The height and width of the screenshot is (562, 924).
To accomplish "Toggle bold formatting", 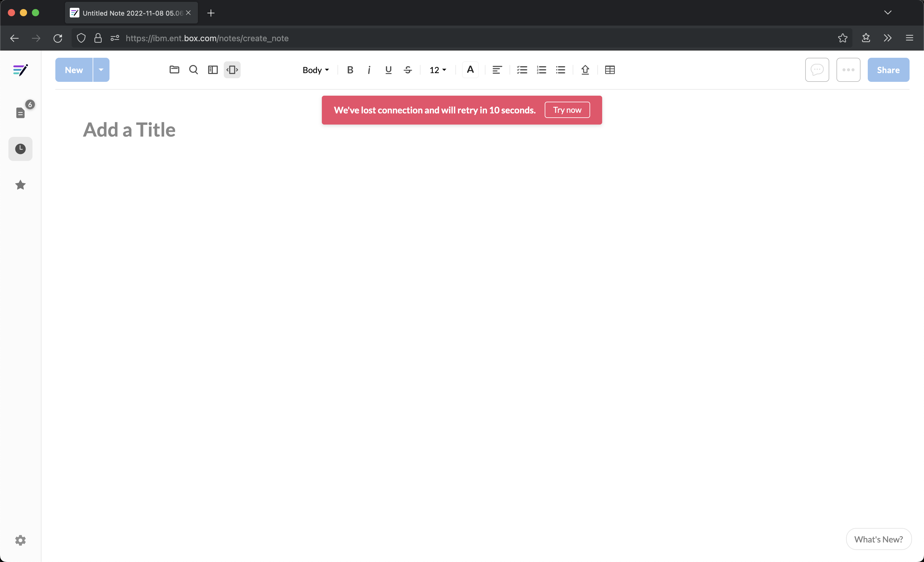I will (x=350, y=70).
